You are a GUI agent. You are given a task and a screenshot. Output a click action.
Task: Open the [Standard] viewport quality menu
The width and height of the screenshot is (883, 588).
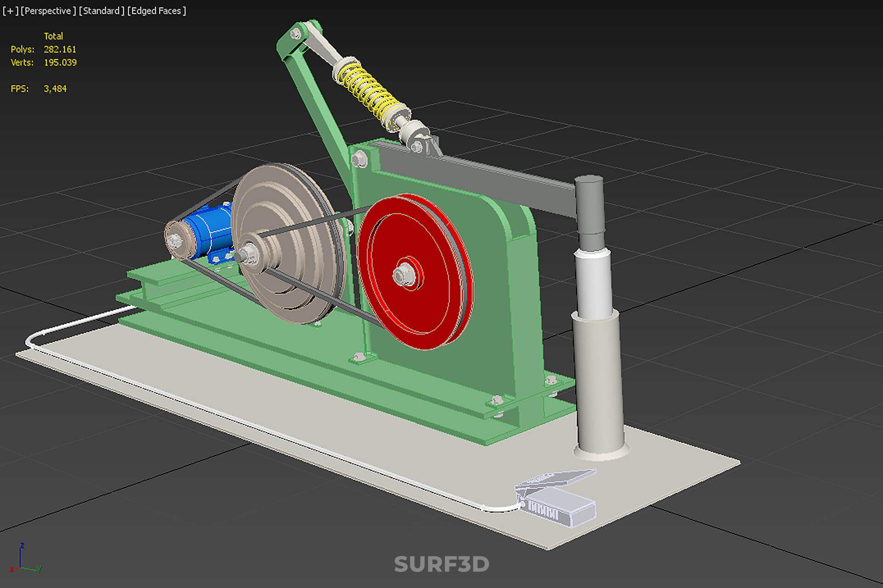click(x=102, y=11)
